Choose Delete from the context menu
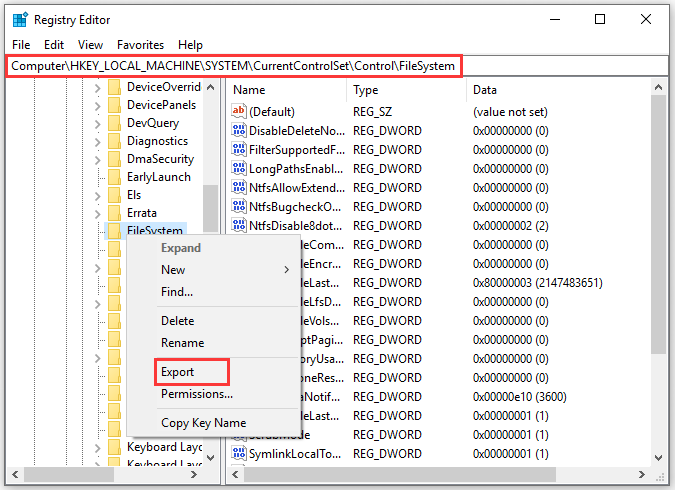 [x=177, y=321]
